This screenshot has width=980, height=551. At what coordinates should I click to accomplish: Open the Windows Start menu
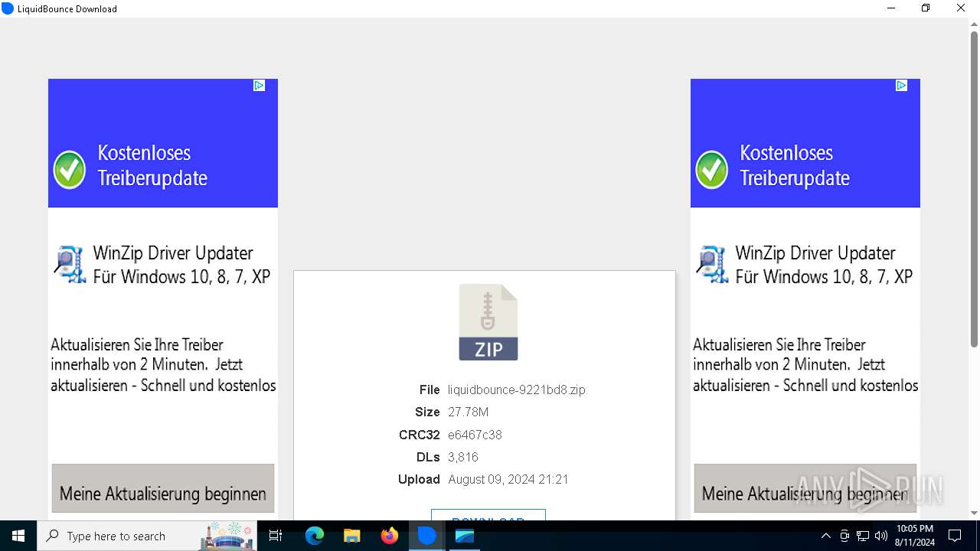coord(18,536)
